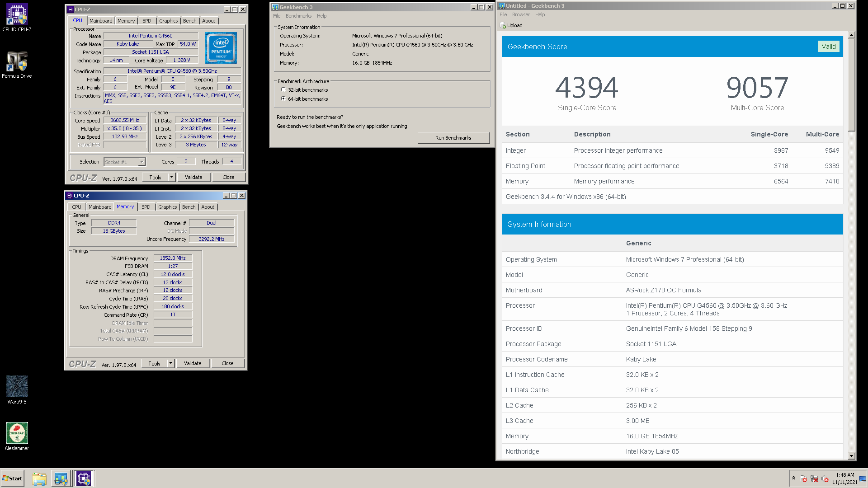Image resolution: width=868 pixels, height=488 pixels.
Task: Select 32-bit benchmarks radio option
Action: tap(283, 89)
